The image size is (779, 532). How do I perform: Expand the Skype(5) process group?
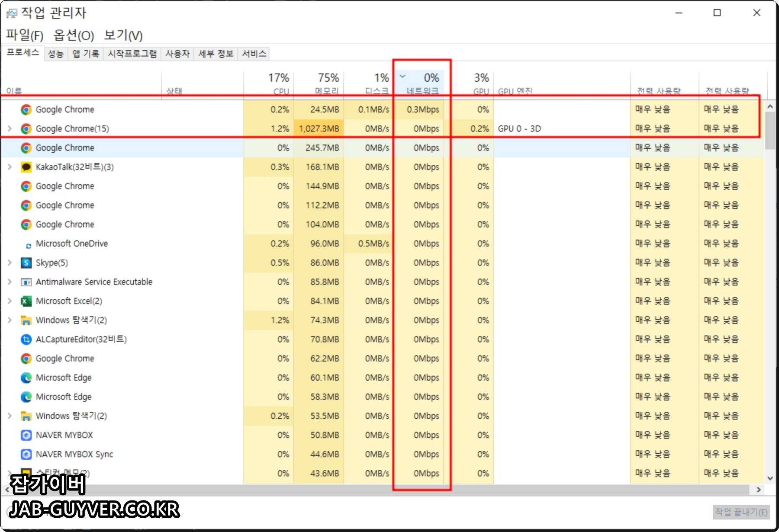click(x=10, y=263)
